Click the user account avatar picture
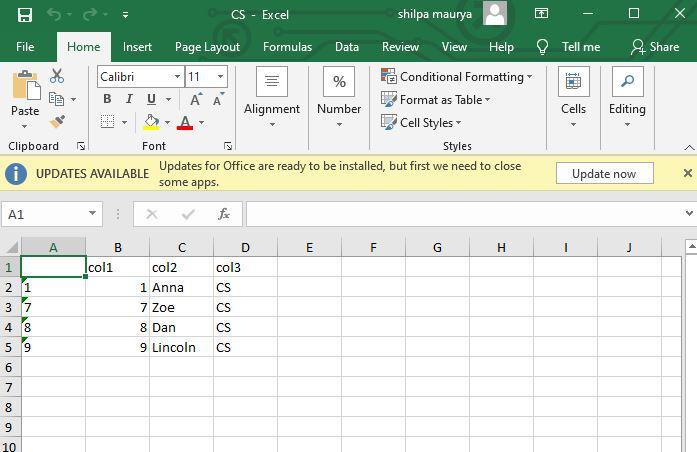 coord(495,13)
